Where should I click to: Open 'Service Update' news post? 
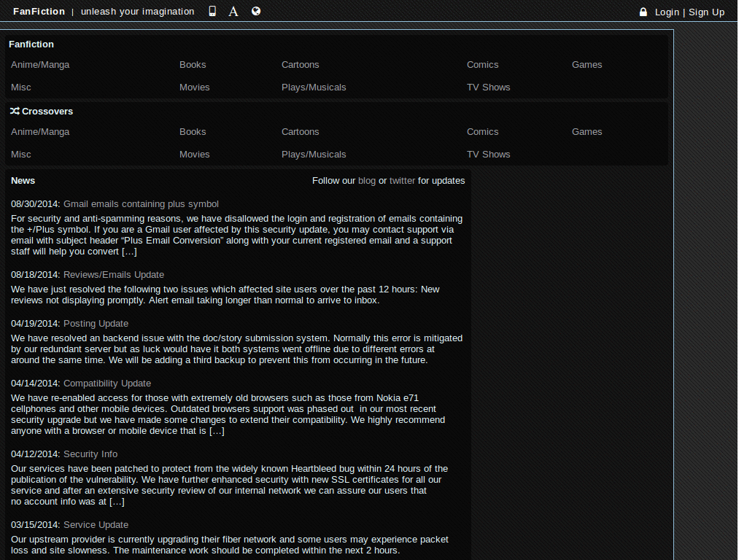point(96,525)
